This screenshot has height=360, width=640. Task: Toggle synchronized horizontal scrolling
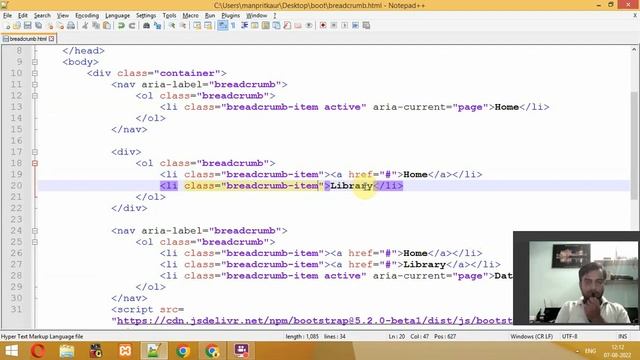coord(208,25)
